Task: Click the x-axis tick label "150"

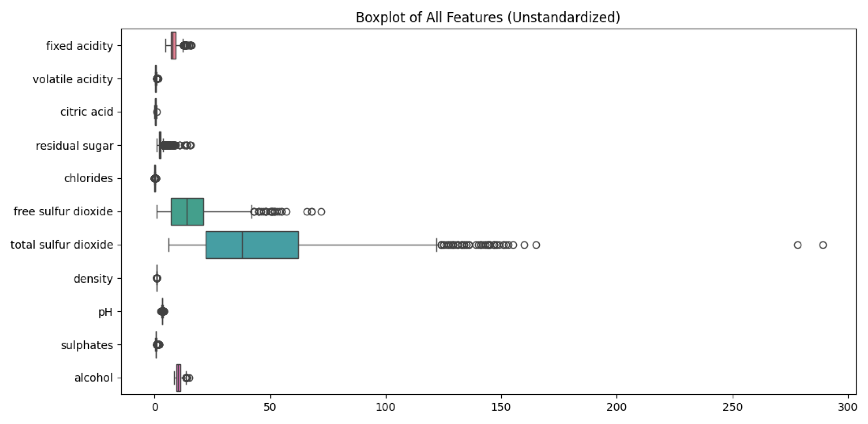Action: [501, 407]
